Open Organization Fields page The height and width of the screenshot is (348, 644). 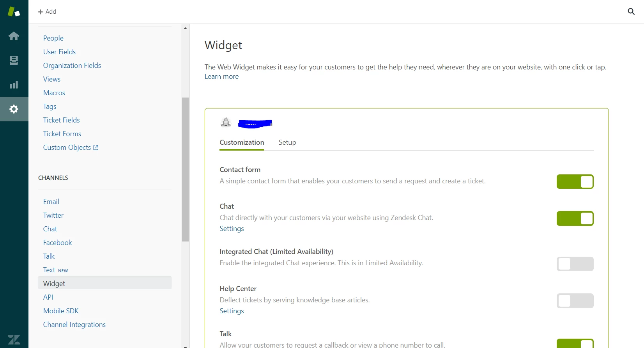pyautogui.click(x=72, y=66)
